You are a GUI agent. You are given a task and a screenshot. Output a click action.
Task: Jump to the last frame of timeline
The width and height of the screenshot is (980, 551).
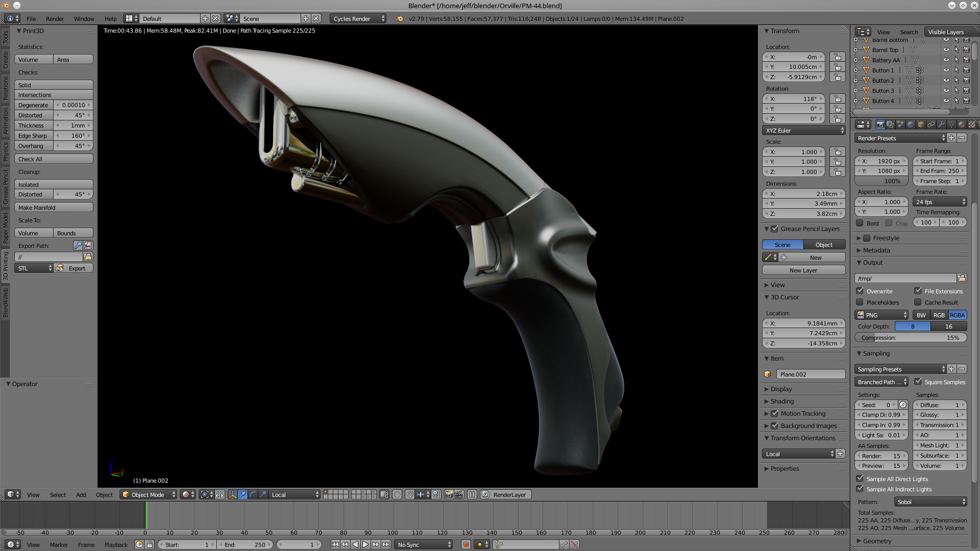(x=386, y=544)
